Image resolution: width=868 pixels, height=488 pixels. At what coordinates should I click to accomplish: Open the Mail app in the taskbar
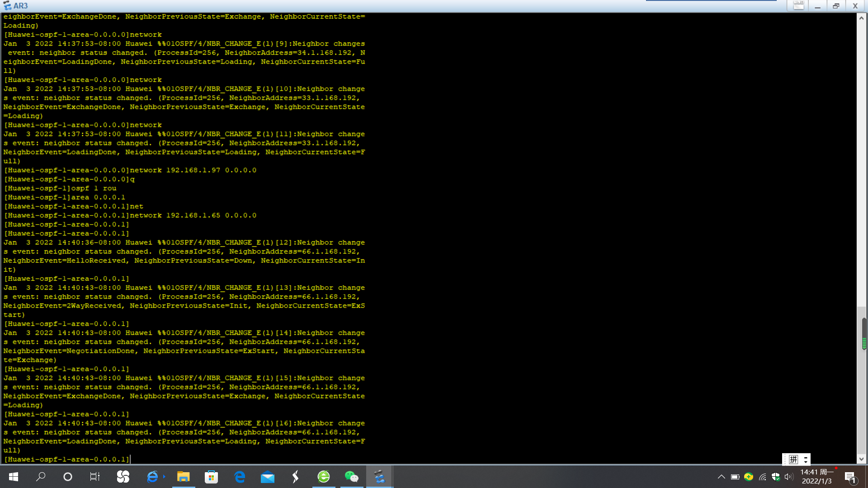pos(267,477)
